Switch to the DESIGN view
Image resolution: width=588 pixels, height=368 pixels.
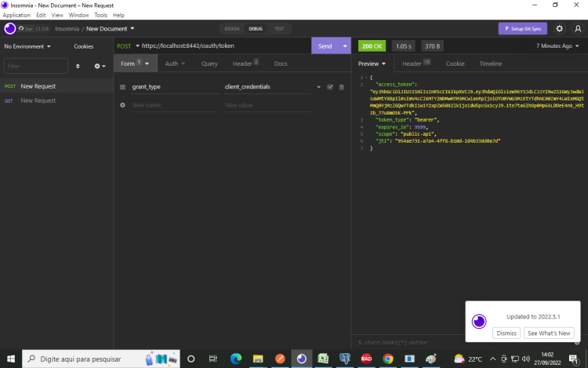point(232,28)
